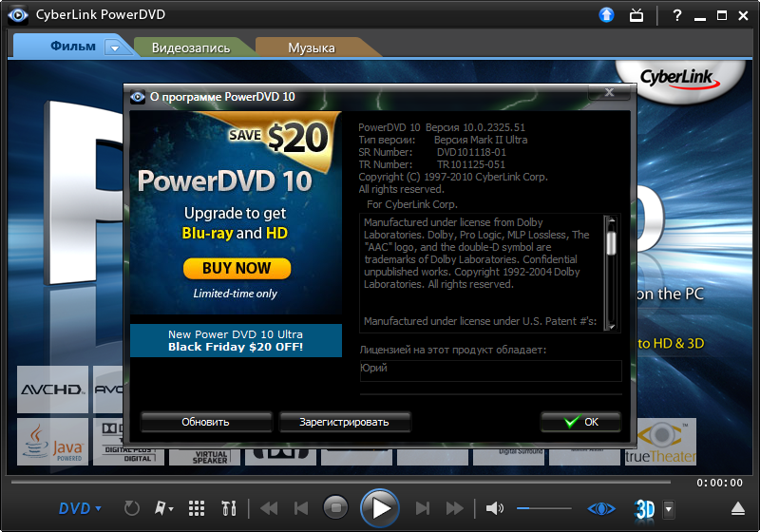Click the trueTheater logo tile
760x532 pixels.
pyautogui.click(x=660, y=442)
